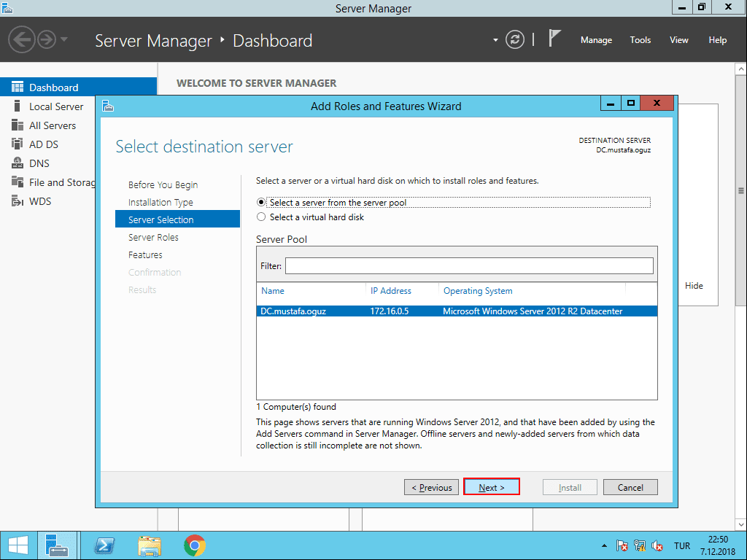Click the refresh icon in Server Manager header
The image size is (747, 560).
514,39
